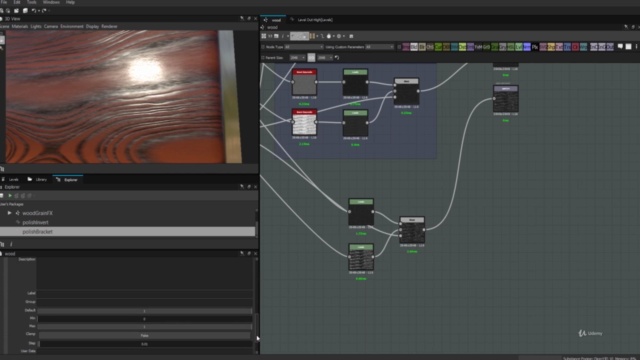The width and height of the screenshot is (640, 360).
Task: Switch to the Explorer tab
Action: 68,180
